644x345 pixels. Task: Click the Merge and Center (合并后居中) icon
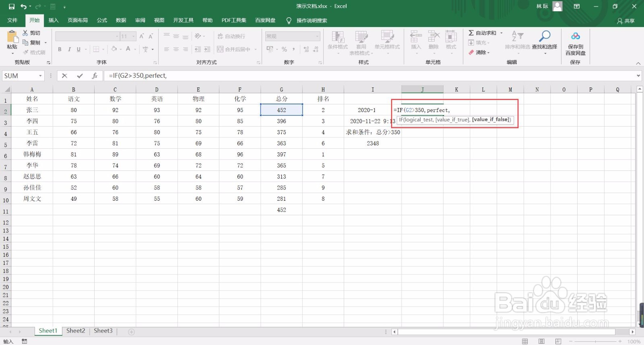234,49
